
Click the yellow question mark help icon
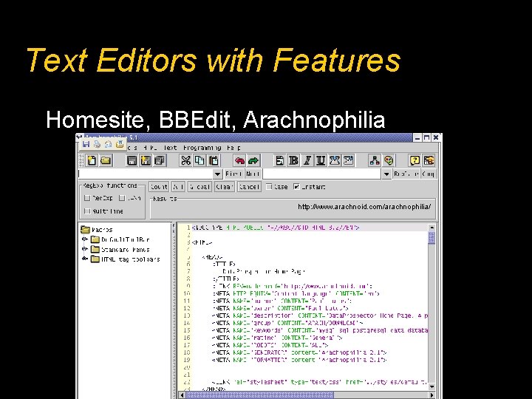[415, 160]
